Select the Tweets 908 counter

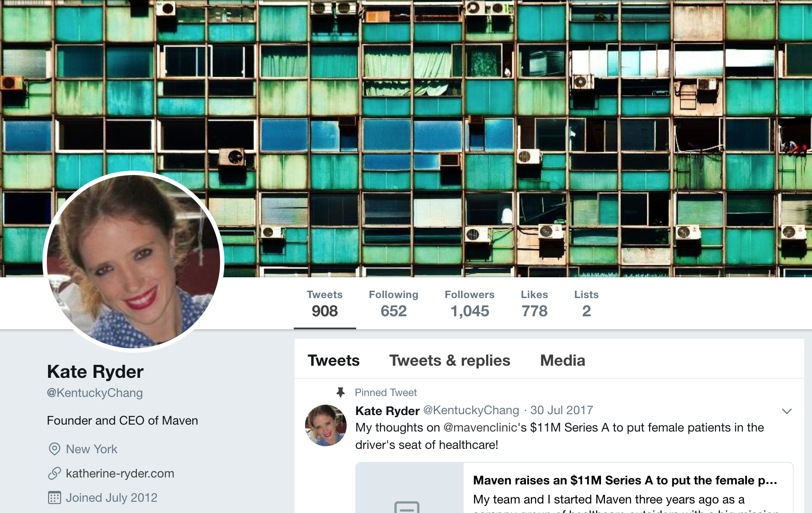pyautogui.click(x=325, y=303)
